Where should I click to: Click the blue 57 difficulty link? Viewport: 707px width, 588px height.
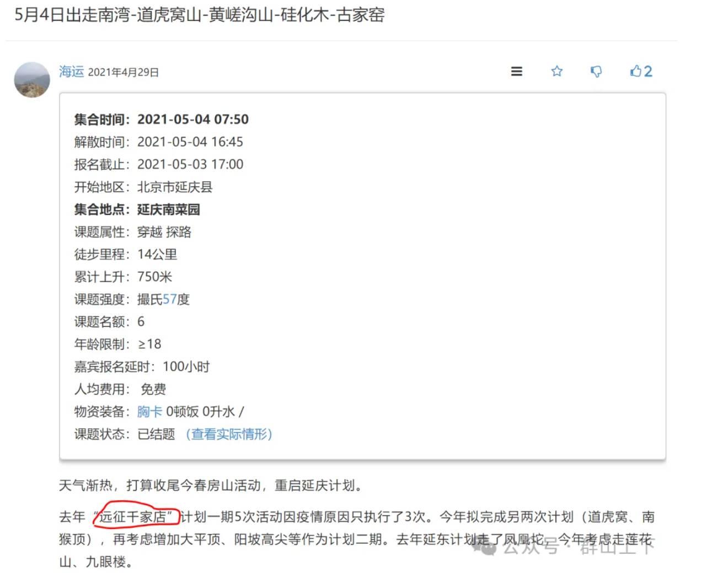pos(169,299)
